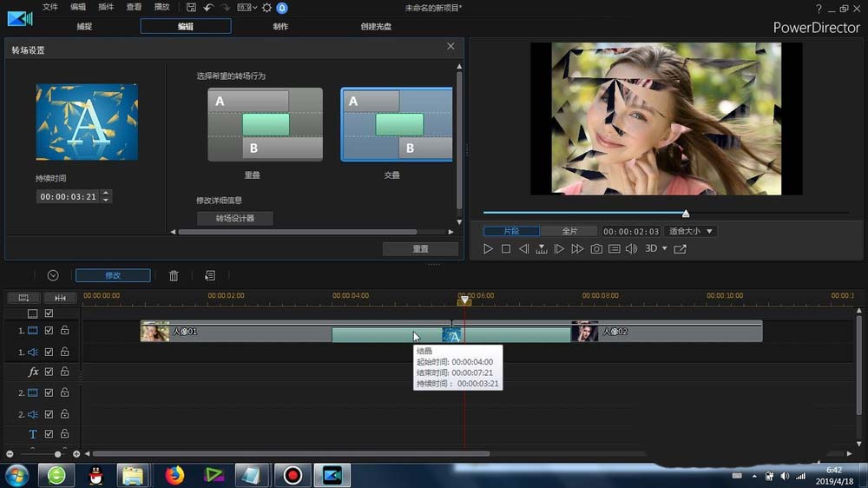Click the crystal transition preview thumbnail
The width and height of the screenshot is (868, 488).
87,122
